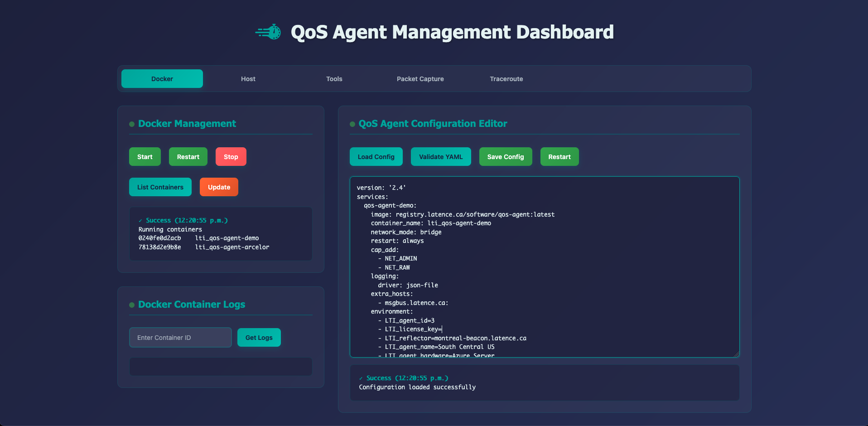Start the Docker container
Viewport: 868px width, 426px height.
tap(145, 157)
